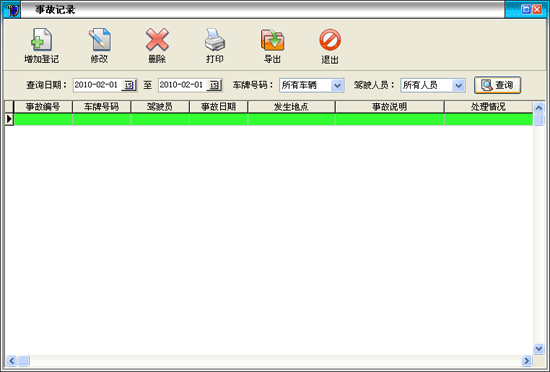Image resolution: width=550 pixels, height=372 pixels.
Task: Click the 驾驶员 column header
Action: click(160, 107)
